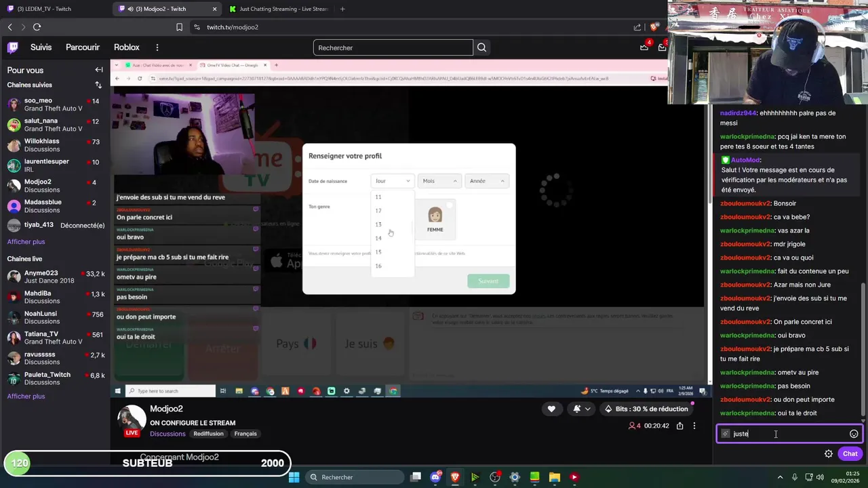The height and width of the screenshot is (488, 868).
Task: Open the Brave browser taskbar icon
Action: (x=455, y=477)
